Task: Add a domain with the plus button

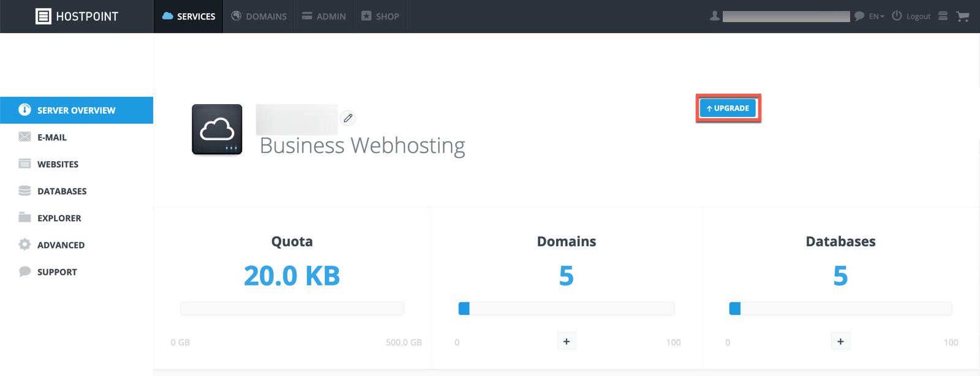Action: coord(567,342)
